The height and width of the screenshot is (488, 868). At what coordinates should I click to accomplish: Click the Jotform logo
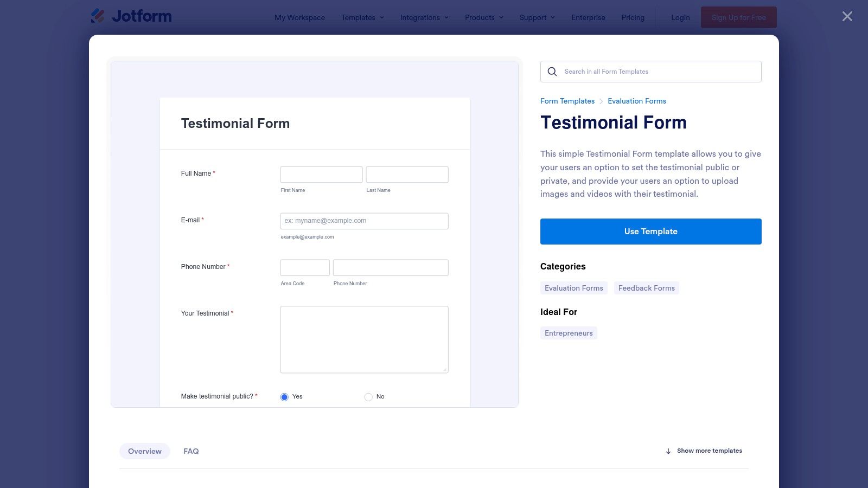click(131, 16)
